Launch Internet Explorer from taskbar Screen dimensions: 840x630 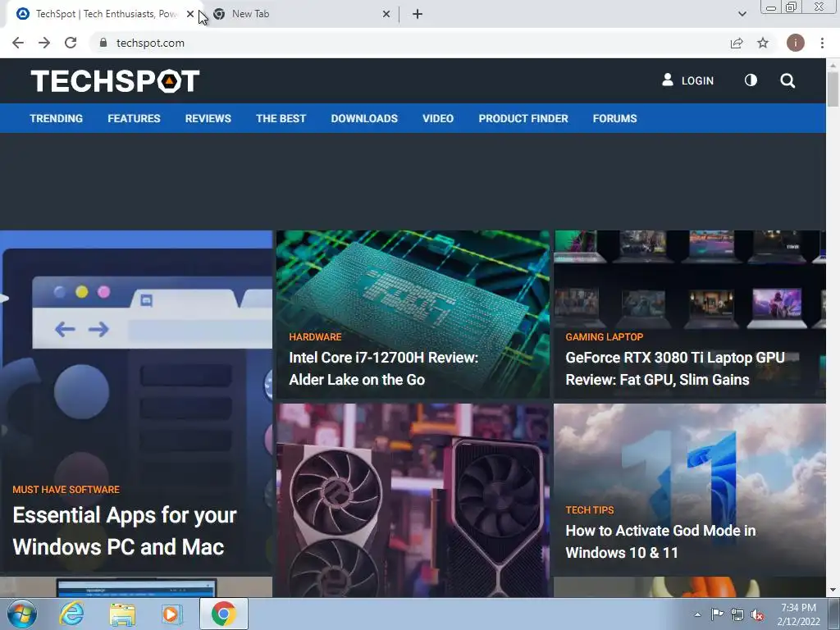coord(71,614)
